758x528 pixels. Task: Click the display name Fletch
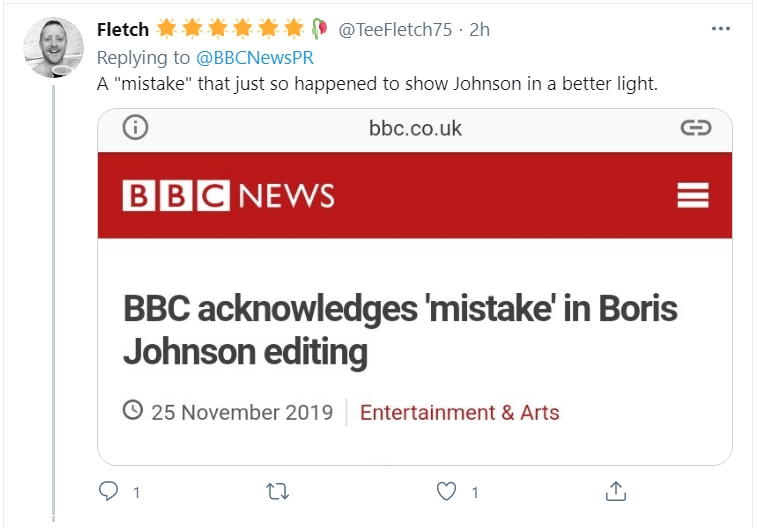(x=122, y=29)
